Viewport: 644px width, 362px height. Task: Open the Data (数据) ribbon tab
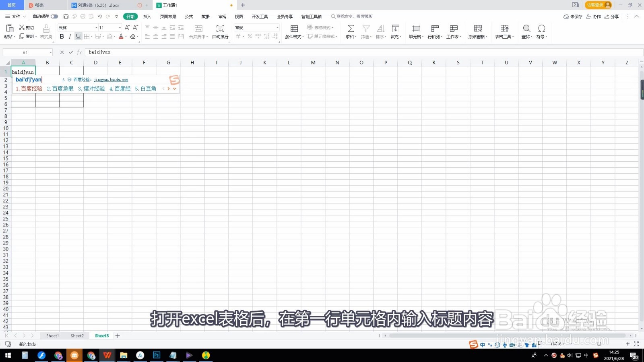pyautogui.click(x=205, y=16)
